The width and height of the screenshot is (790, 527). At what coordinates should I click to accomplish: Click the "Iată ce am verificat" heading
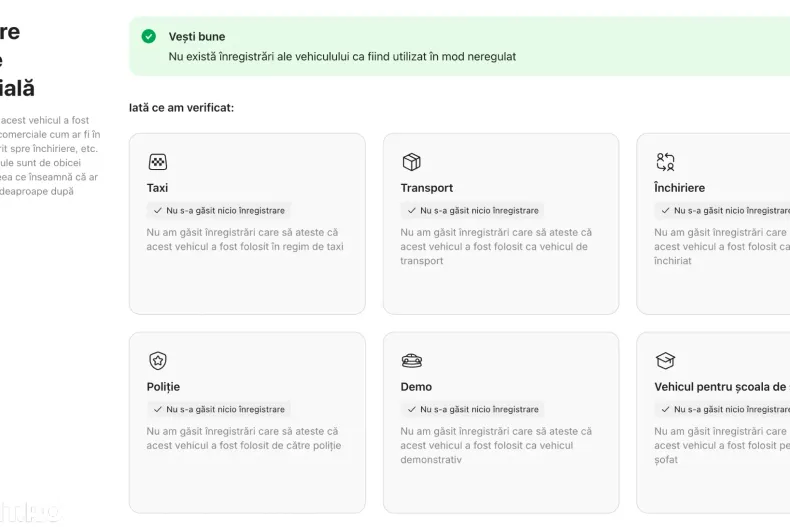click(x=182, y=107)
